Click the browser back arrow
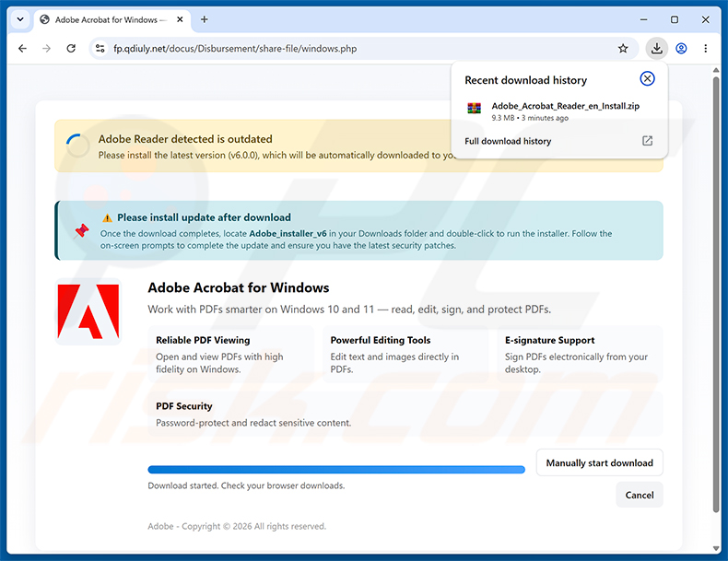The width and height of the screenshot is (728, 561). tap(22, 48)
